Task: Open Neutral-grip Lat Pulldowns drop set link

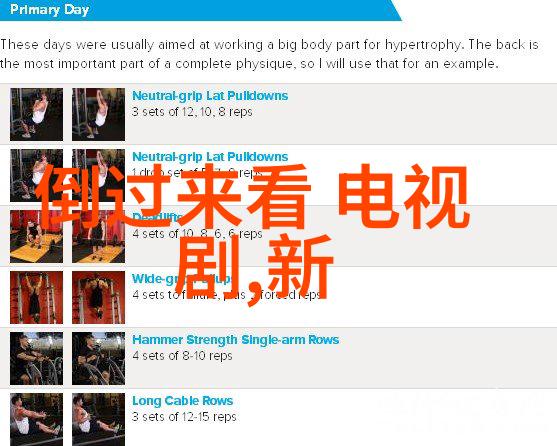Action: tap(210, 157)
